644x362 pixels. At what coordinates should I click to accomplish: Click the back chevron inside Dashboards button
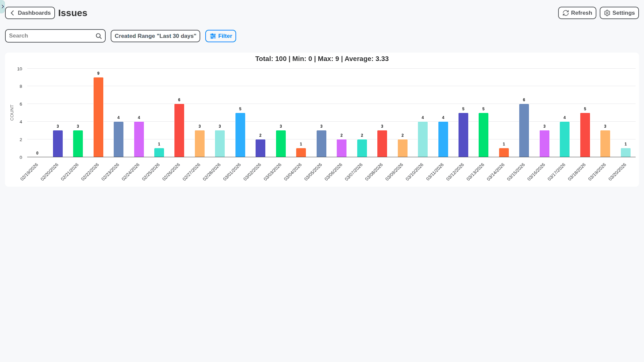coord(12,13)
